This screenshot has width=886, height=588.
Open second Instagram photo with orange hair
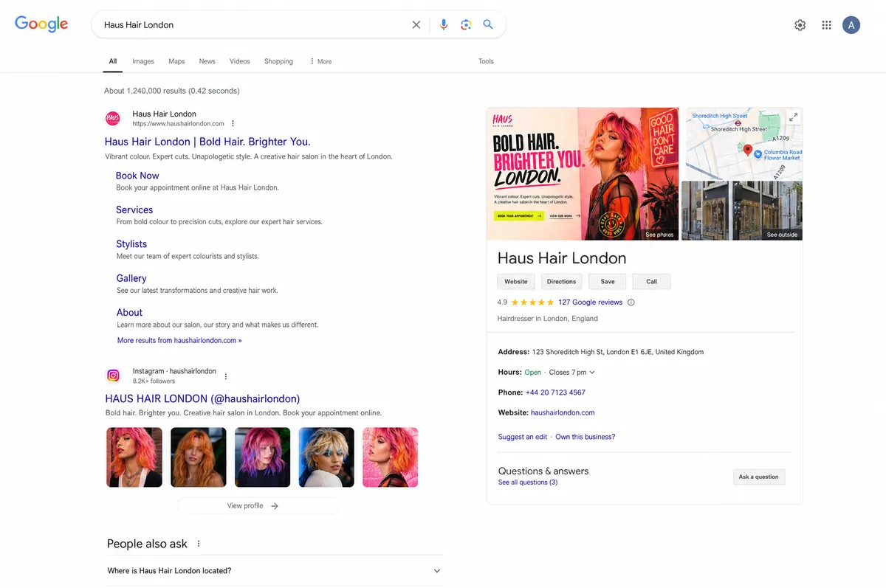click(x=199, y=457)
